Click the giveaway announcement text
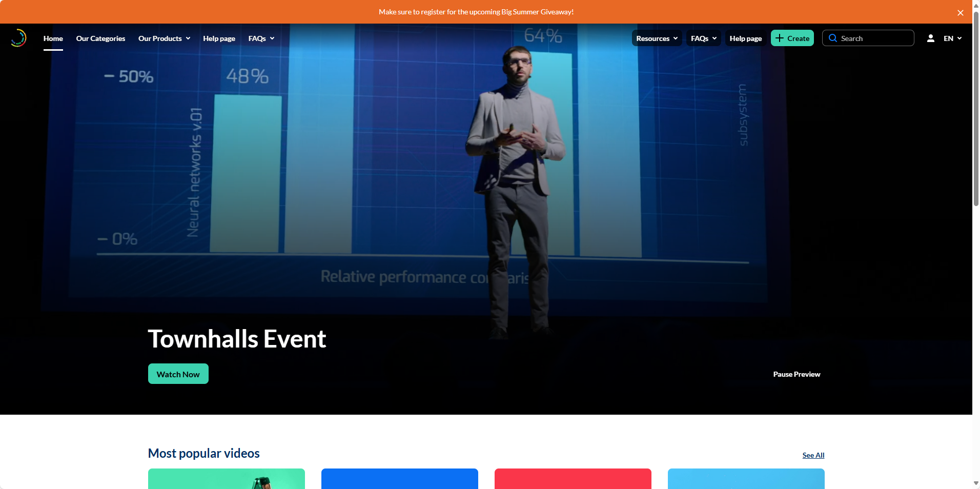The width and height of the screenshot is (980, 489). (476, 12)
